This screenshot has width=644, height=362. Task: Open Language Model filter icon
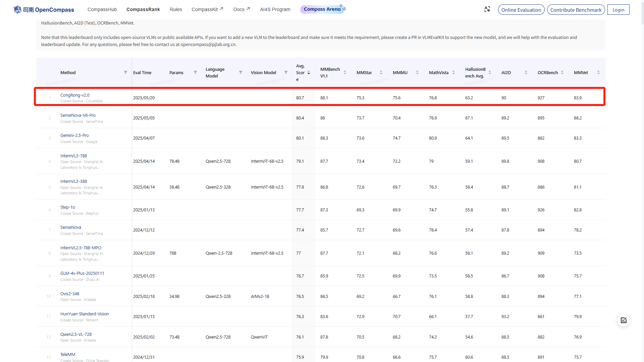click(x=240, y=72)
